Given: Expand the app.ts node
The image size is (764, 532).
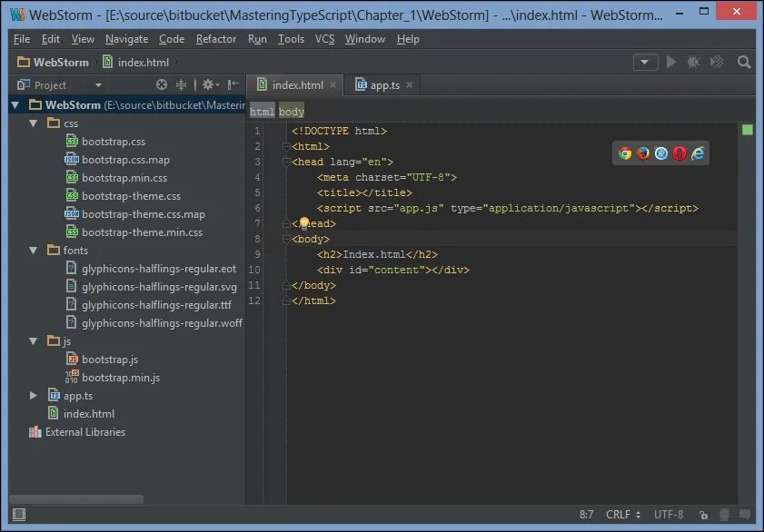Looking at the screenshot, I should tap(33, 396).
